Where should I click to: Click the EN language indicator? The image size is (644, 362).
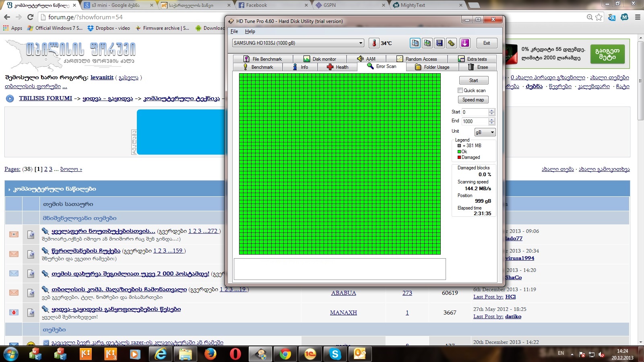click(x=561, y=353)
